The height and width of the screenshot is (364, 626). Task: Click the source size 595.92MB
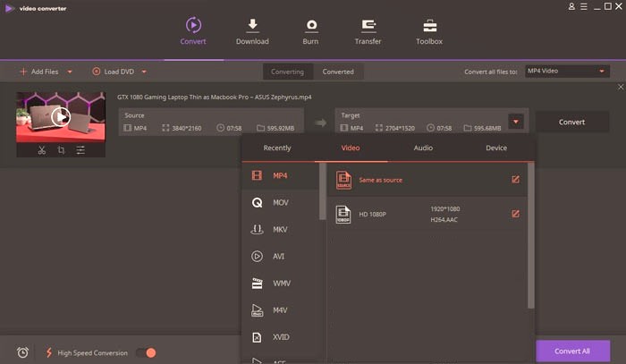click(281, 128)
